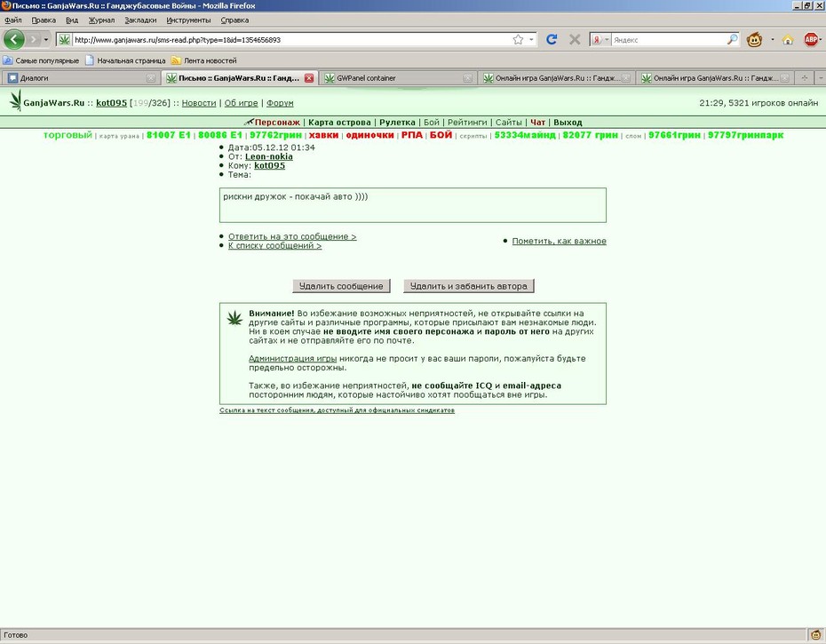826x644 pixels.
Task: Switch to the GWPanel container tab
Action: coord(397,78)
